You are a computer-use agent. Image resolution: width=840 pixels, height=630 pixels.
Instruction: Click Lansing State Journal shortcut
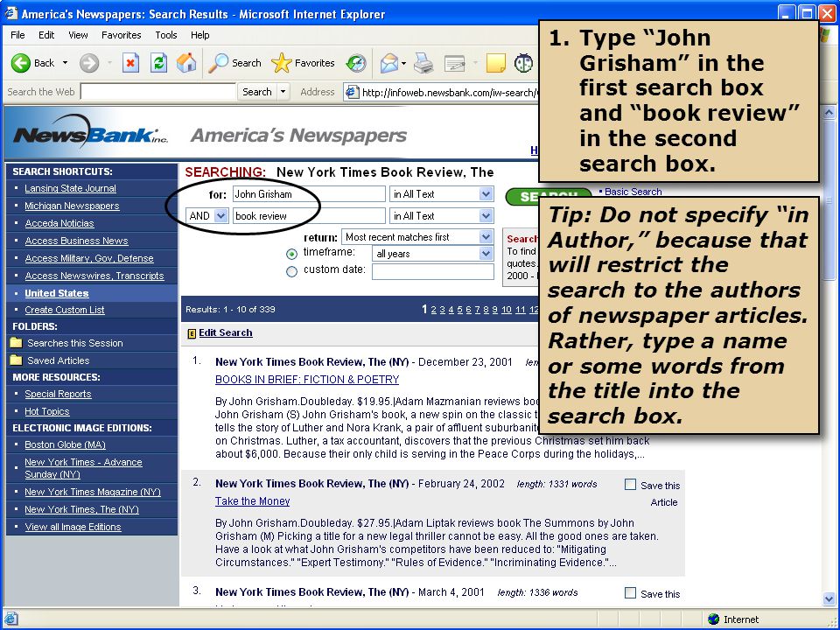point(70,188)
